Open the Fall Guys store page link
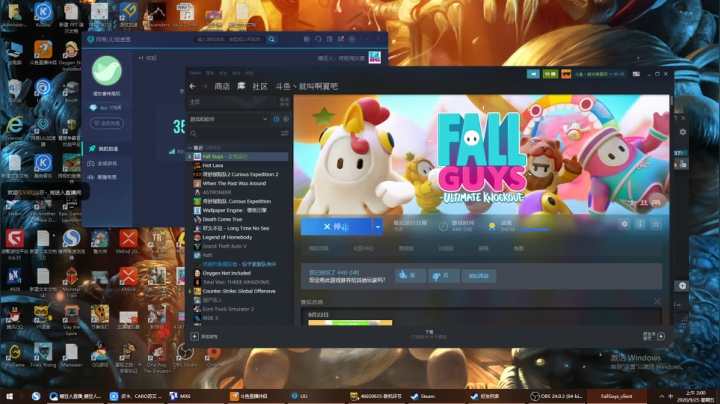The height and width of the screenshot is (404, 720). click(318, 248)
